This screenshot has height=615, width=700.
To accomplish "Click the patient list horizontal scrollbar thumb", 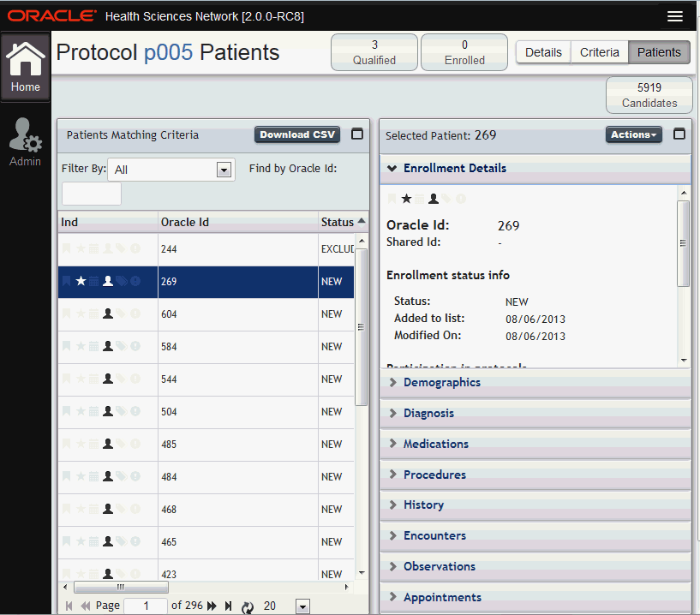I will pyautogui.click(x=121, y=587).
